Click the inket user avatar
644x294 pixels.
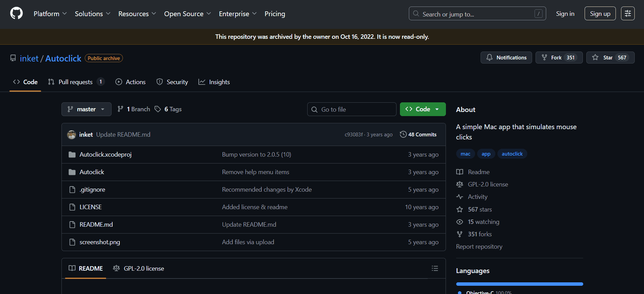71,135
